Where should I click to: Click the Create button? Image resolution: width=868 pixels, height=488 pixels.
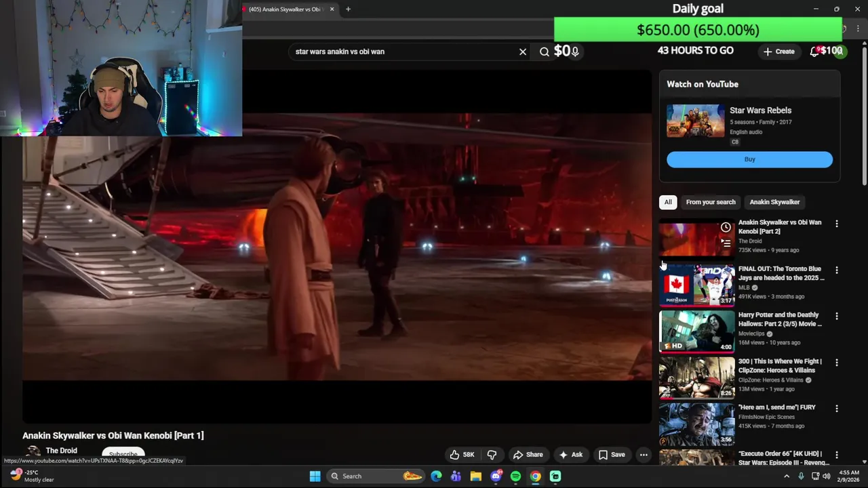coord(778,52)
